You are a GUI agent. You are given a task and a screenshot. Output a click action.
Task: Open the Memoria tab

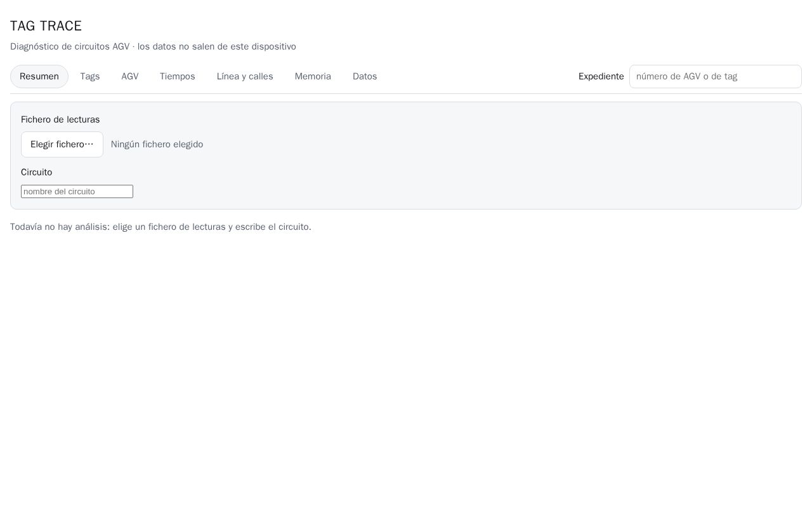click(x=313, y=76)
